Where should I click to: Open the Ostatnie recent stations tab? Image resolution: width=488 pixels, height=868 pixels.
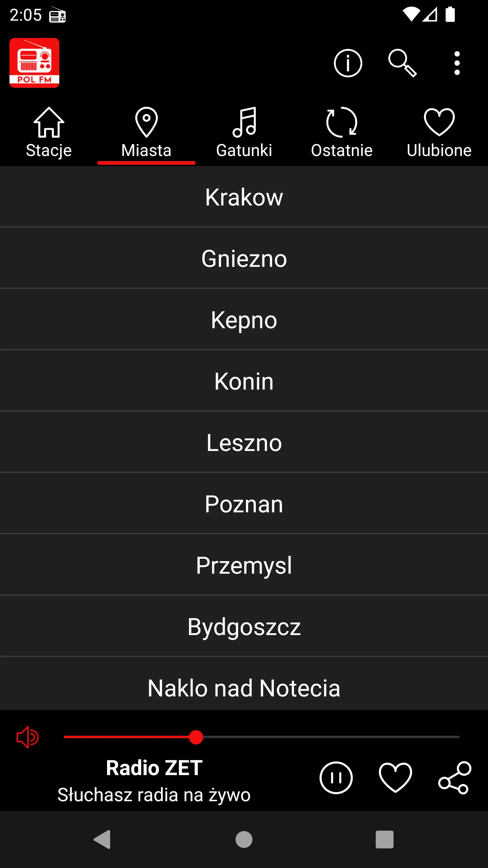coord(342,133)
